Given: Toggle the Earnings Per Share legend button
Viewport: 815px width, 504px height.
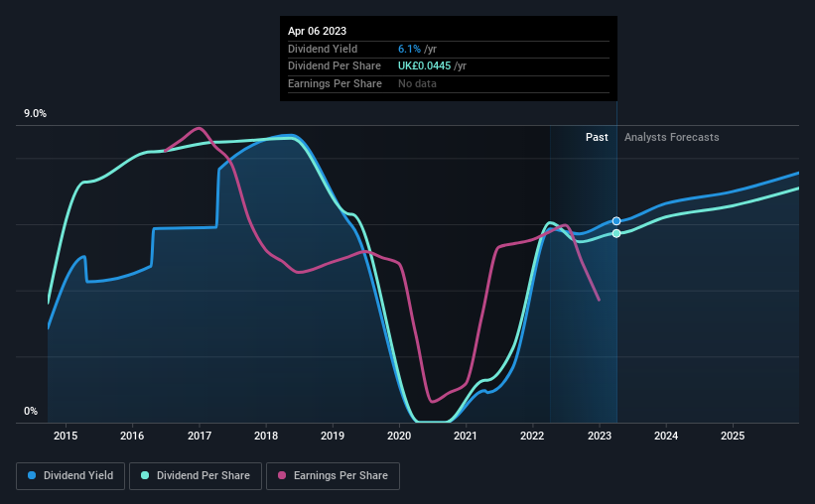Looking at the screenshot, I should pyautogui.click(x=333, y=476).
